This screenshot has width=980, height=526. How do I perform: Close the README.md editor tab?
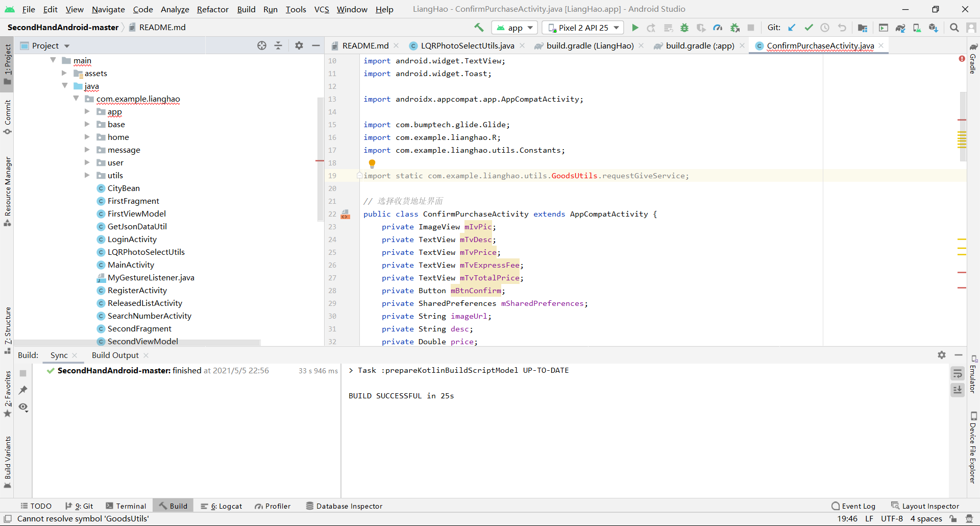point(397,45)
